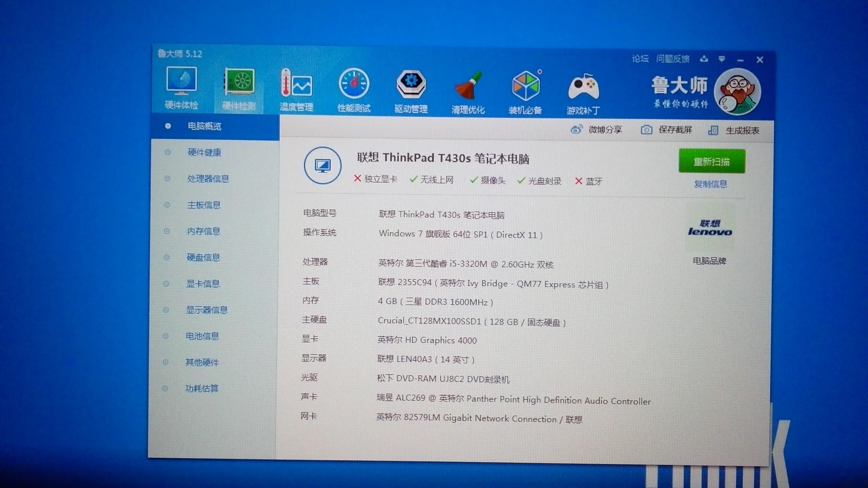This screenshot has width=868, height=488.
Task: Click 微博分享 Weibo share icon
Action: coord(576,130)
